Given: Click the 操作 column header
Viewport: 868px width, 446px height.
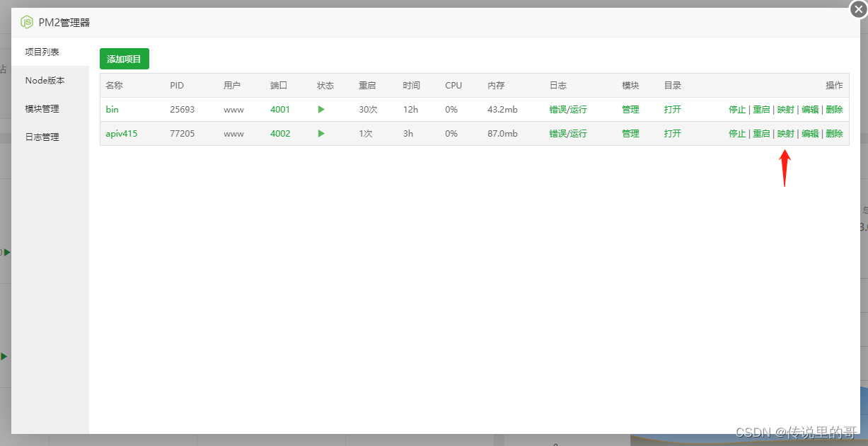Looking at the screenshot, I should [834, 86].
